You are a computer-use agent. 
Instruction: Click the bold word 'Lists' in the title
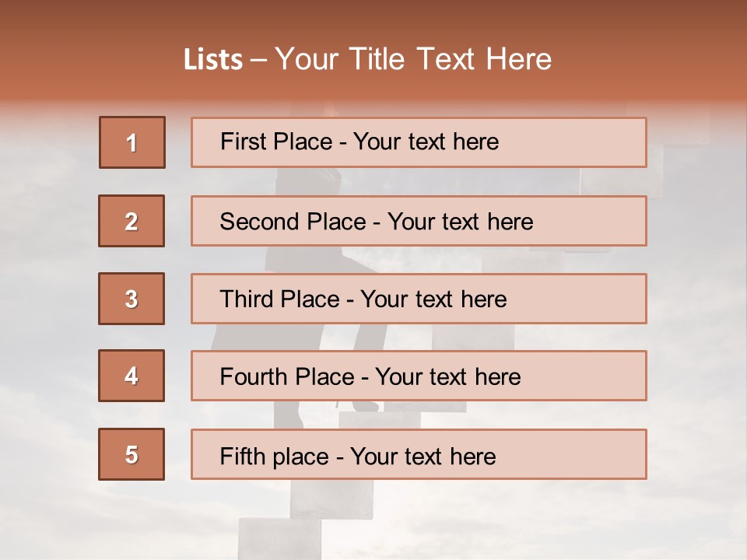point(212,60)
